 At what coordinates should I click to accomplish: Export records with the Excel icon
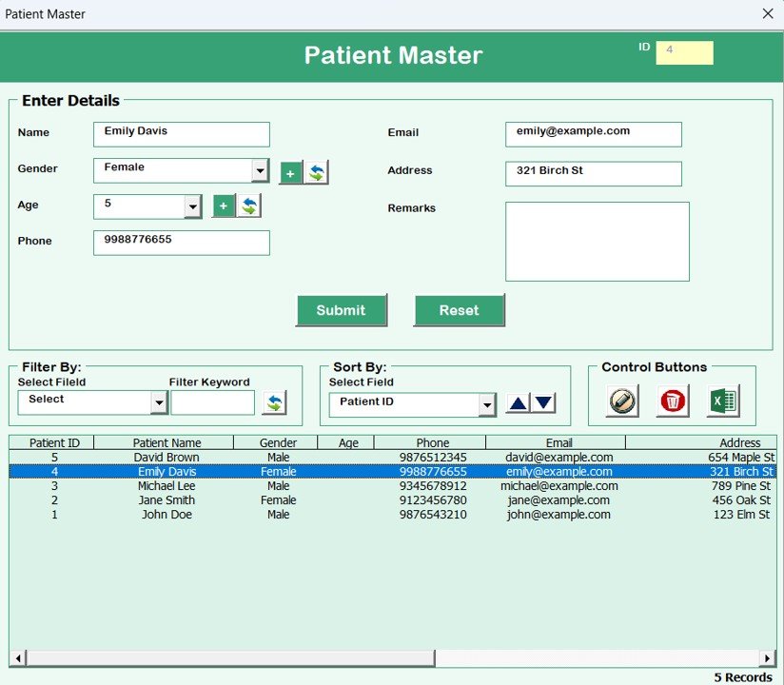723,401
